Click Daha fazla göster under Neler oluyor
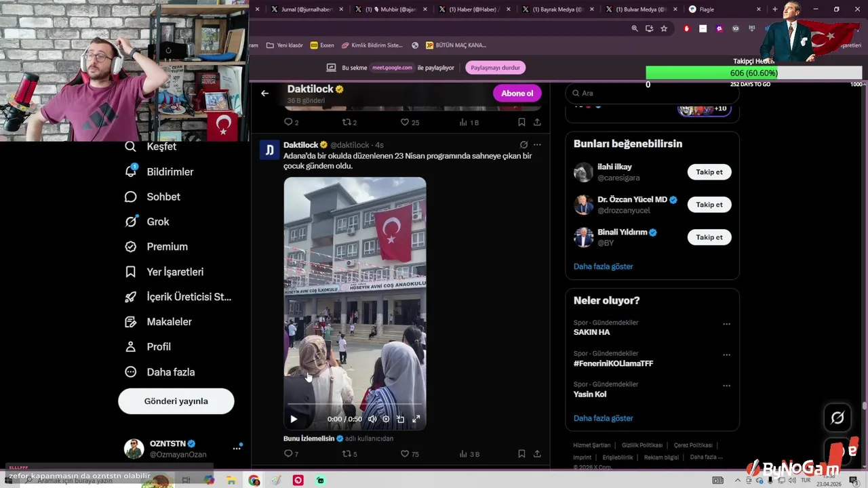 tap(604, 418)
